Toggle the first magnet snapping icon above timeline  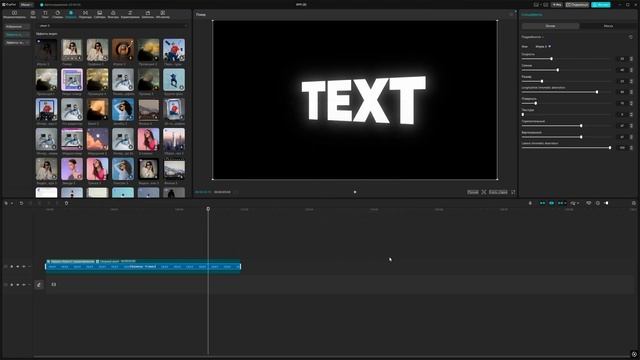point(542,203)
